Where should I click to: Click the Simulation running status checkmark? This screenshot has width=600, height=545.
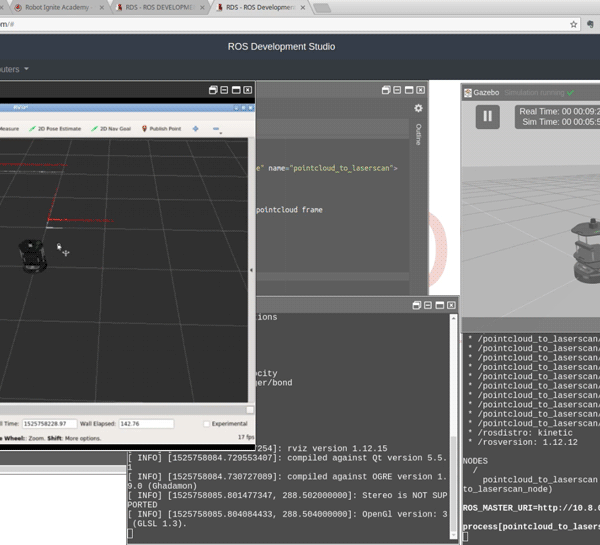[x=570, y=93]
